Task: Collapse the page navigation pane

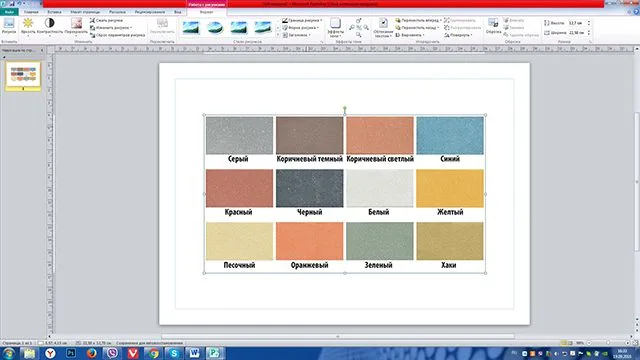Action: (42, 50)
